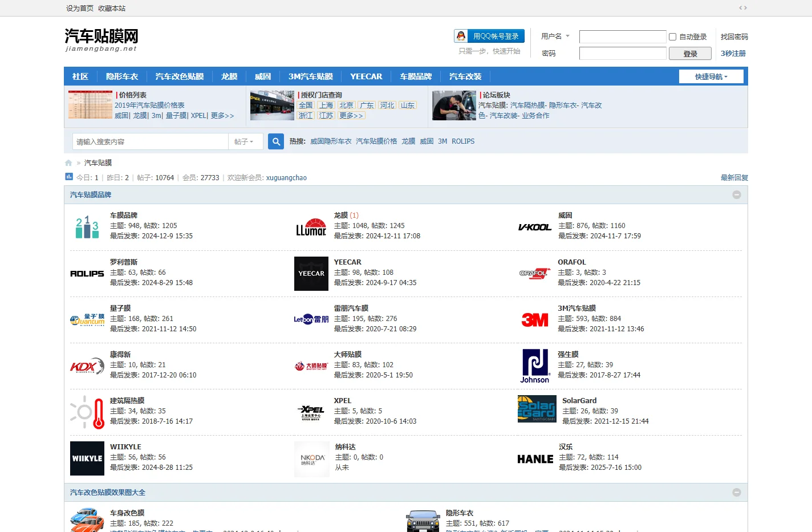Click the 登录 login button
Screen dimensions: 812x532
click(x=690, y=54)
